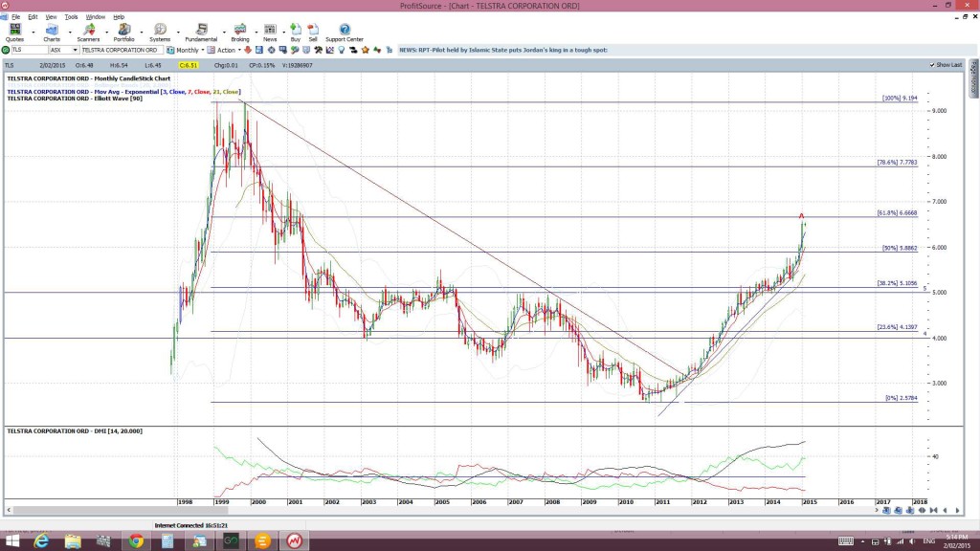Click the [61.8%] 6.6668 Fibonacci level label
This screenshot has width=980, height=551.
pyautogui.click(x=897, y=213)
